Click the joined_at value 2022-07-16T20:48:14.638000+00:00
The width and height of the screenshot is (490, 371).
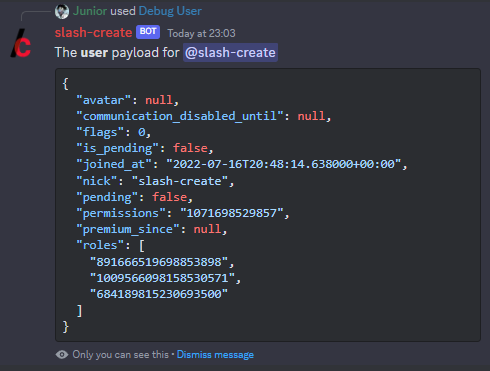[284, 164]
